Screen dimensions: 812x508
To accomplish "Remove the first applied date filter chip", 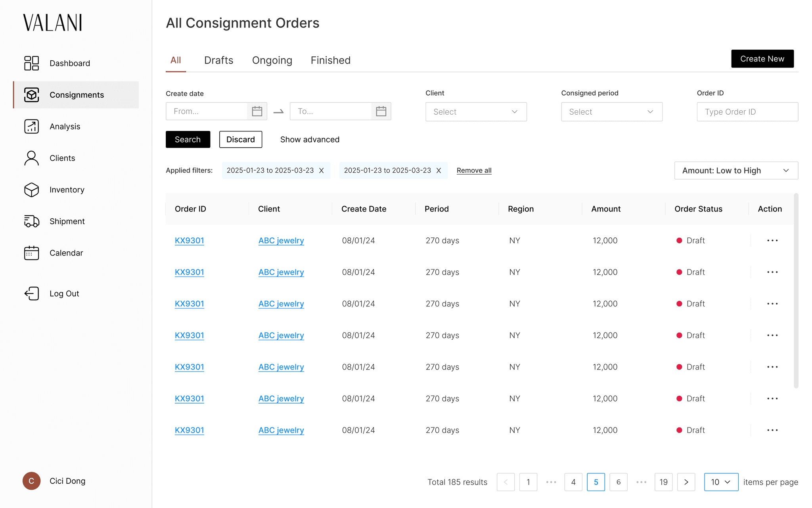I will [x=322, y=171].
